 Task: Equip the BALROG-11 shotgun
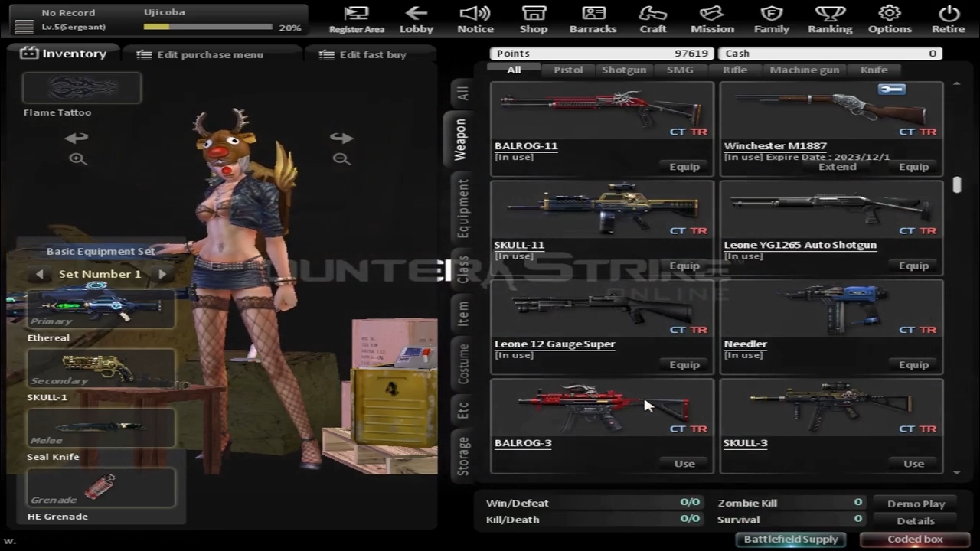tap(684, 167)
